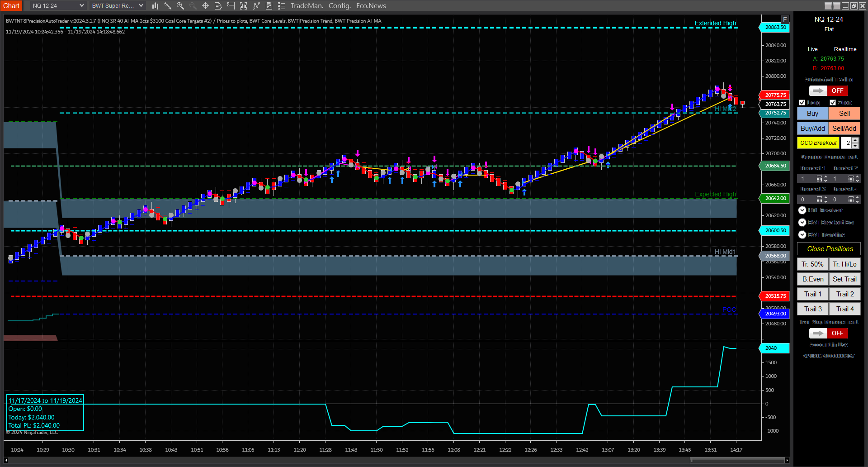Click the Trail 2 button
Viewport: 868px width, 467px height.
(x=844, y=294)
